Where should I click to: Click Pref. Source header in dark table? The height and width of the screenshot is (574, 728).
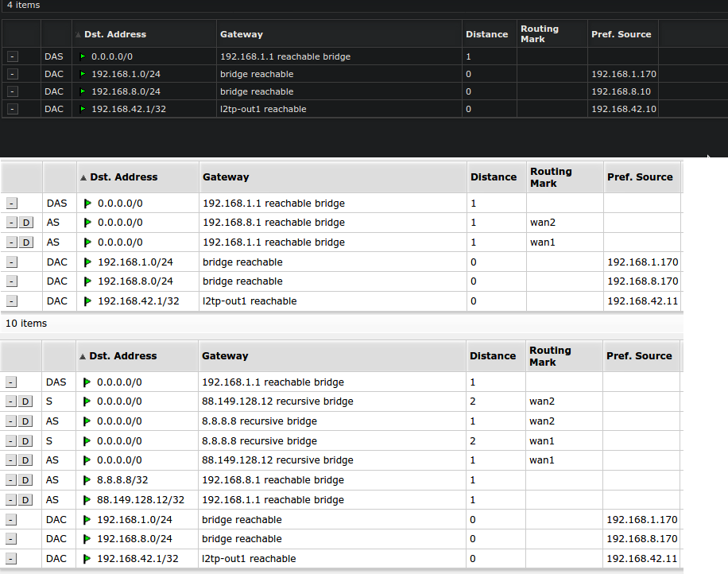[622, 34]
